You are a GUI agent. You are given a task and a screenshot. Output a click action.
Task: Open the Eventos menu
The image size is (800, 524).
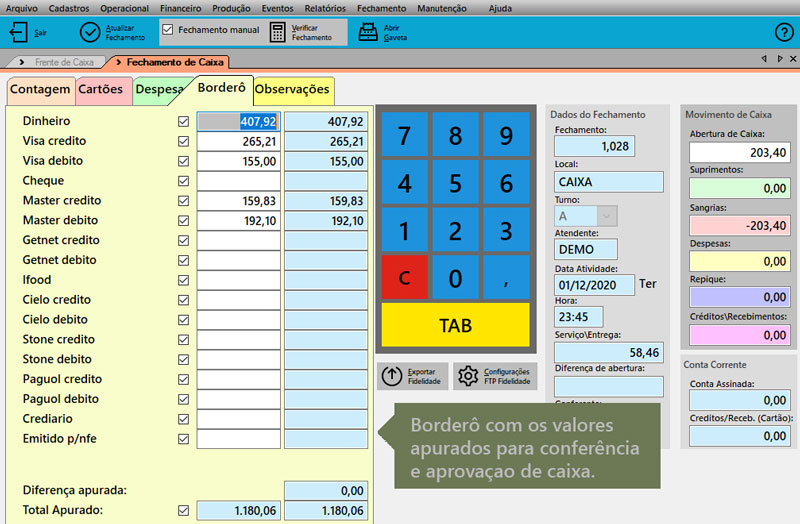point(278,8)
